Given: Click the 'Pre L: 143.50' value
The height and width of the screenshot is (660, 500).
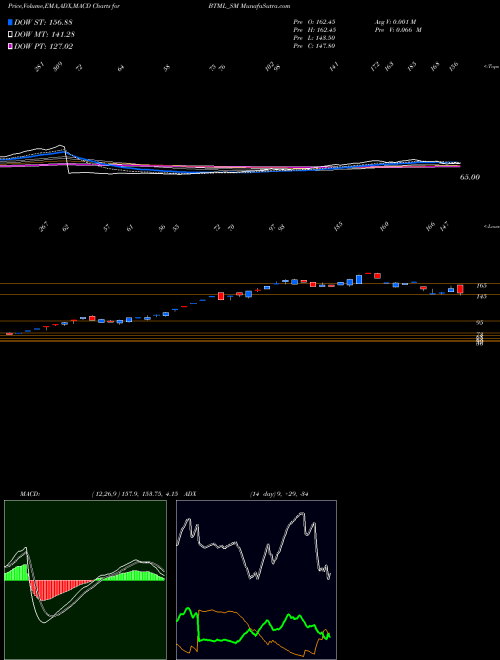Looking at the screenshot, I should tap(315, 38).
